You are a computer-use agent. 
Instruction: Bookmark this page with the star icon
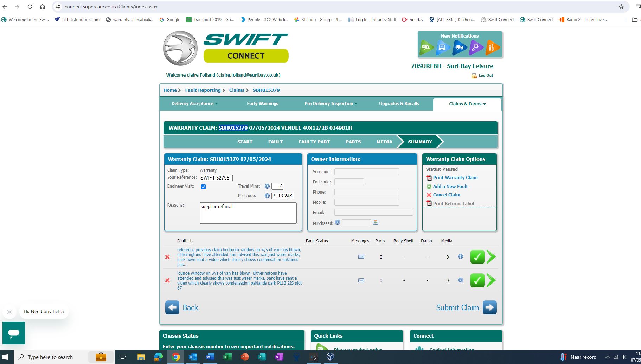[x=621, y=7]
